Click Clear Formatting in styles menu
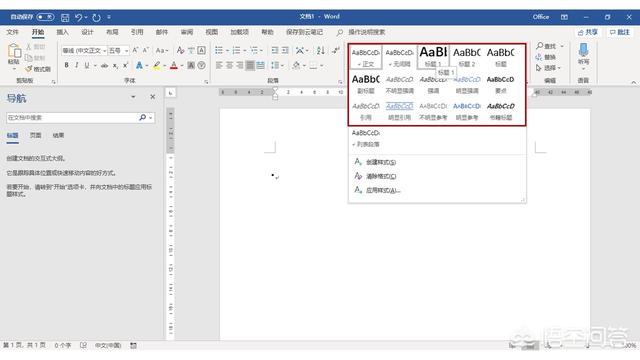Image resolution: width=640 pixels, height=360 pixels. pyautogui.click(x=376, y=176)
